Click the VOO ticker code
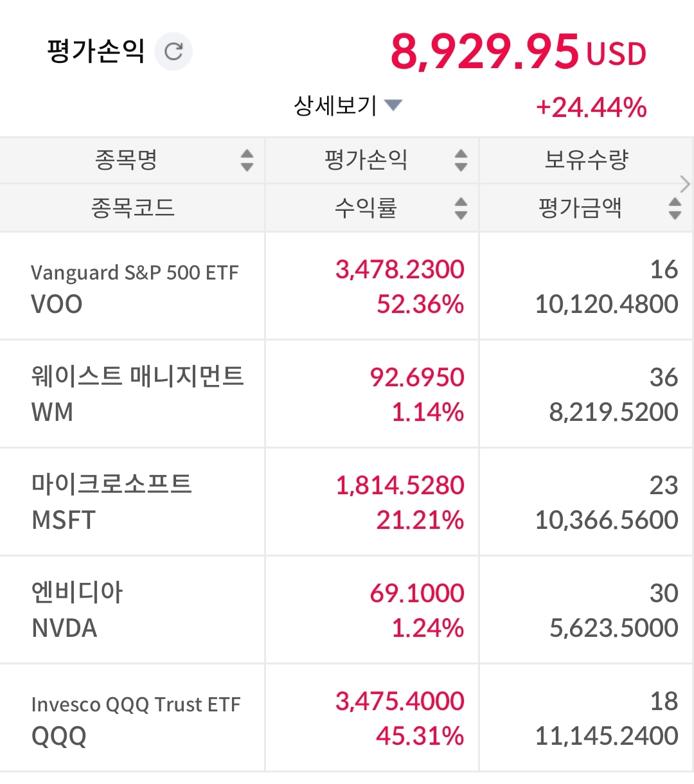This screenshot has width=694, height=784. (x=57, y=304)
